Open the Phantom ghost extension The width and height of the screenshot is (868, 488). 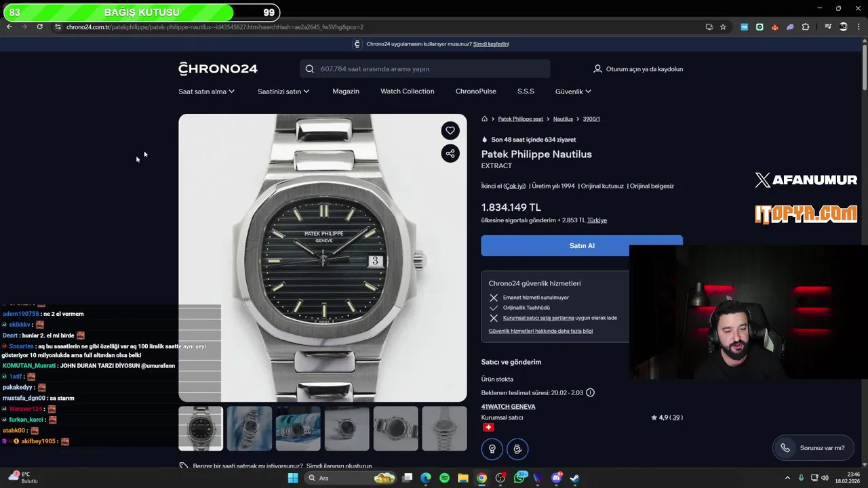coord(790,27)
